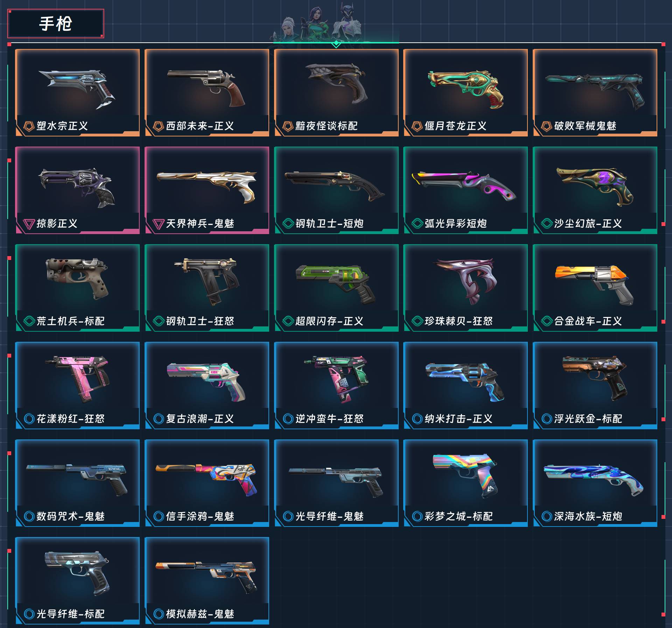This screenshot has width=672, height=628.
Task: Select the 弧光异彩短炮 gun thumbnail
Action: click(464, 187)
